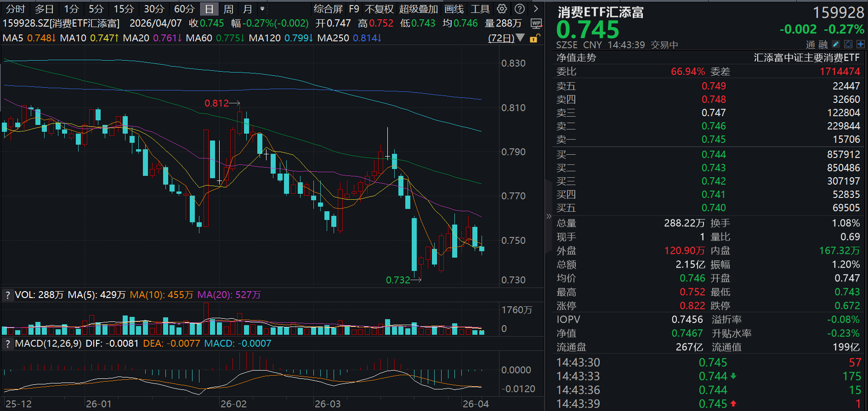Collapse the right quote panel
This screenshot has height=411, width=868.
pyautogui.click(x=548, y=216)
